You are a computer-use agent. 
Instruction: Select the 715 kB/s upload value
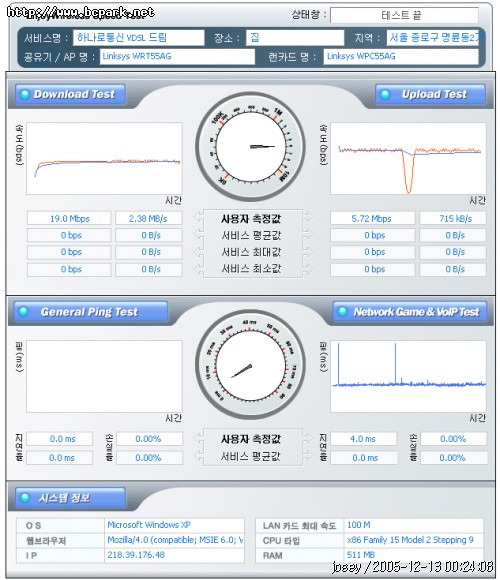click(x=453, y=218)
